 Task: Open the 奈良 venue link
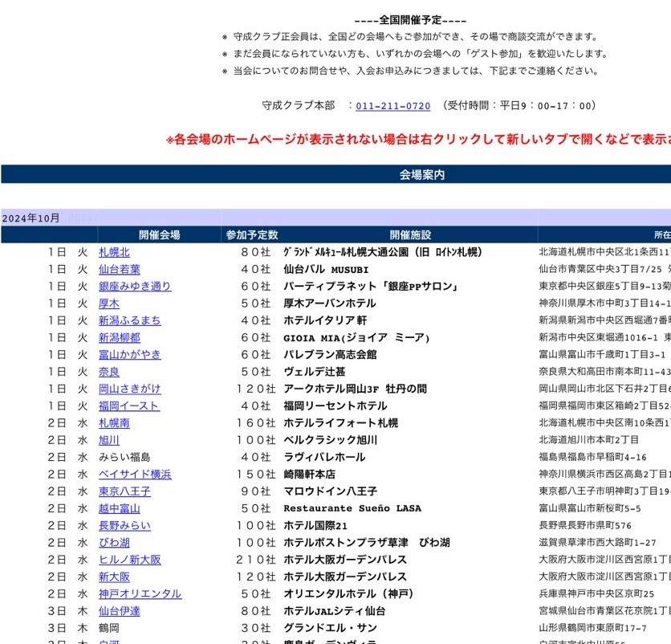point(109,372)
